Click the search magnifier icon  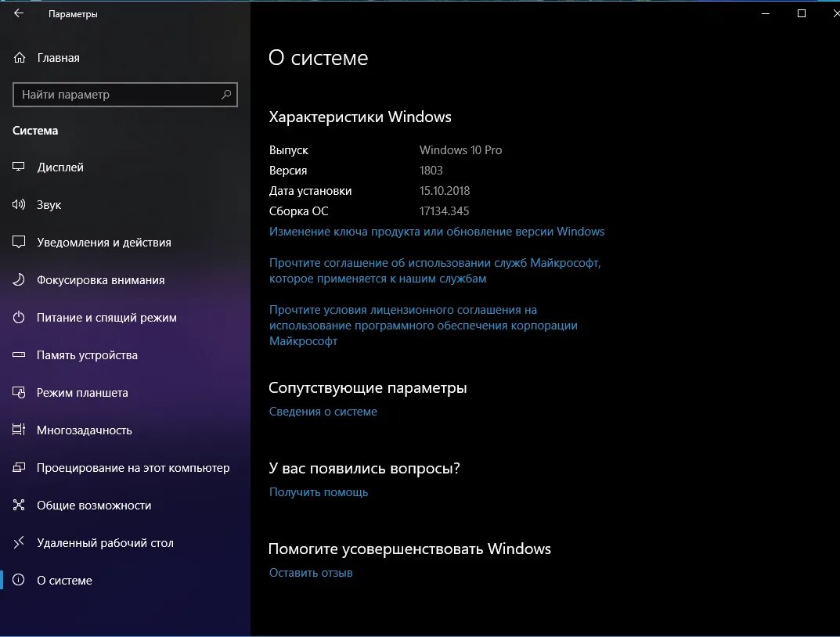pos(226,94)
